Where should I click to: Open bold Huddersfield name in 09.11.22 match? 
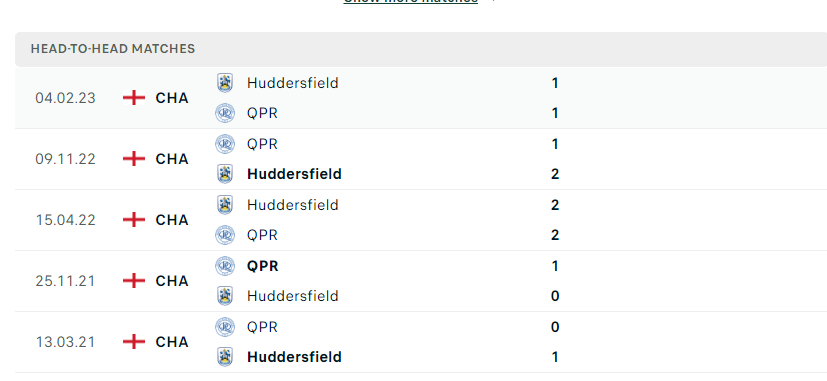(x=294, y=174)
